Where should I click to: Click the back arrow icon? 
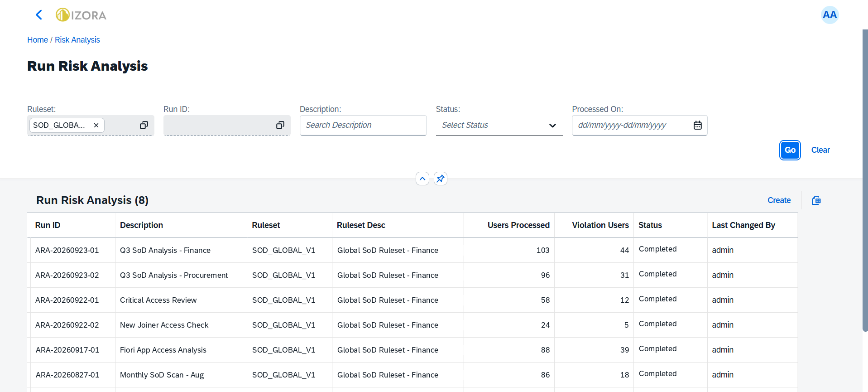tap(39, 15)
